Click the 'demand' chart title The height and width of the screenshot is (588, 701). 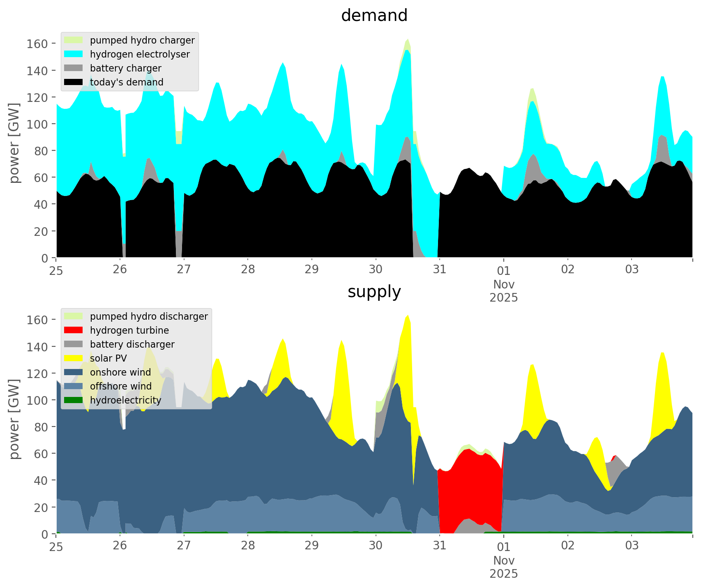pos(374,16)
